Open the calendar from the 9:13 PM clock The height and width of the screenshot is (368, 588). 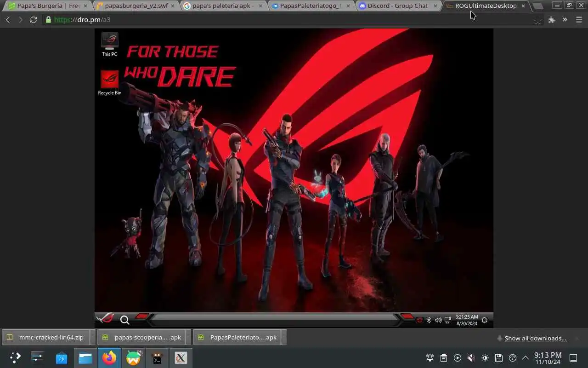pyautogui.click(x=548, y=358)
